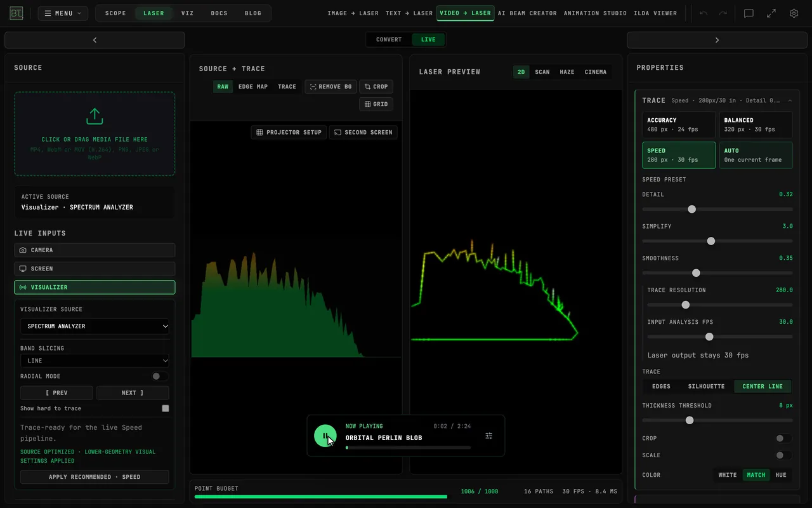Select the Screen live input
Image resolution: width=812 pixels, height=508 pixels.
point(95,269)
